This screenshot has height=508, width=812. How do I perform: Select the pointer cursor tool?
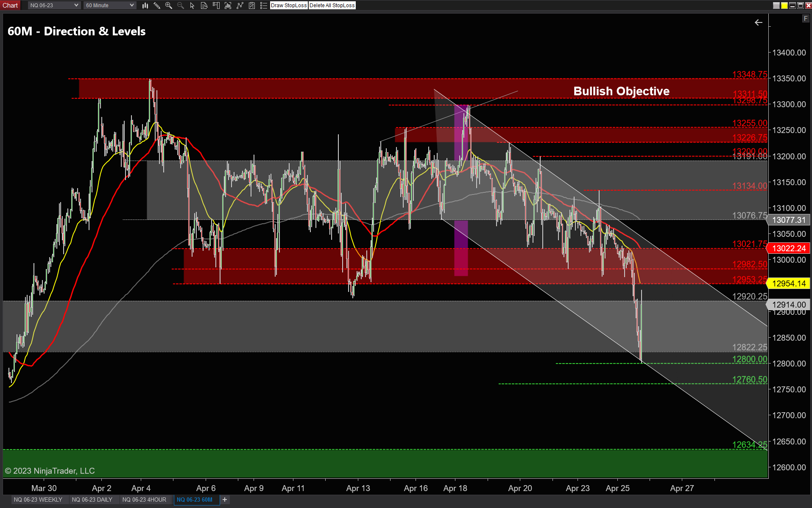point(192,6)
